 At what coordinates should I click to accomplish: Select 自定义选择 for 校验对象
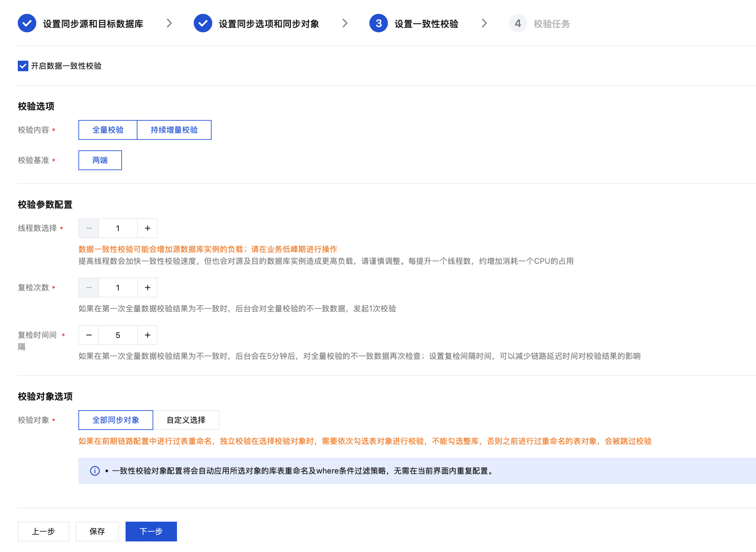(186, 420)
